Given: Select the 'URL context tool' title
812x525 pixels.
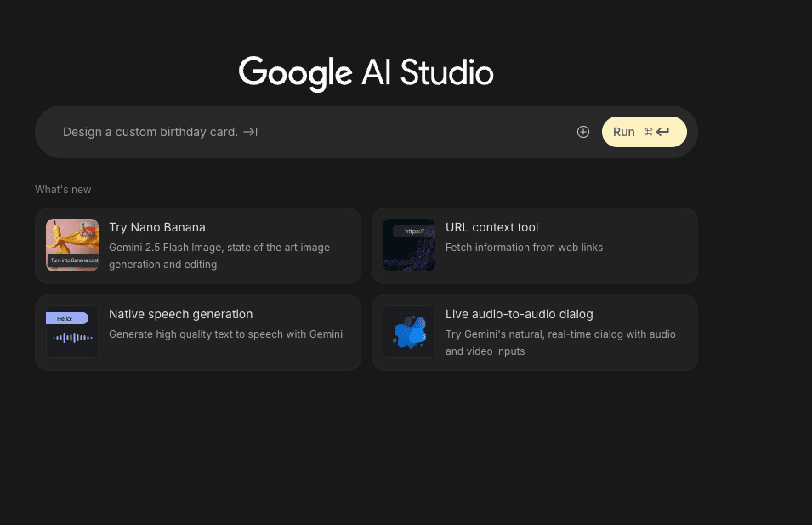Looking at the screenshot, I should [x=491, y=227].
